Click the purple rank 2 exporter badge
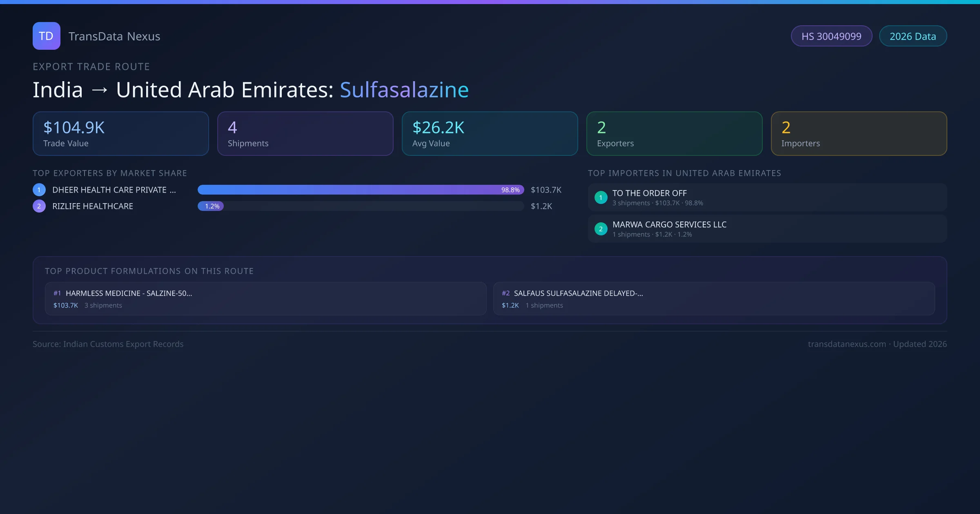The image size is (980, 514). (39, 206)
